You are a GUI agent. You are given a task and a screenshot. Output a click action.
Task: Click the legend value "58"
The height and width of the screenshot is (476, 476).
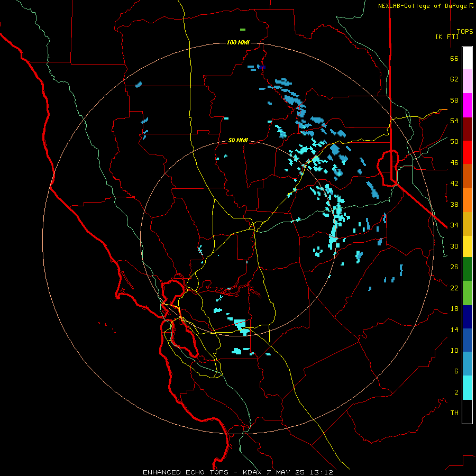[454, 100]
